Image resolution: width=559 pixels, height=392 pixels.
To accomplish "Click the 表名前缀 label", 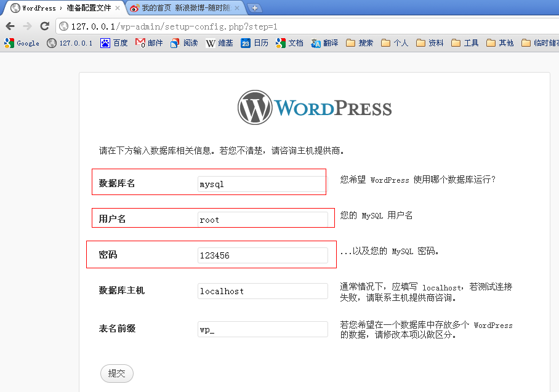I will (117, 328).
